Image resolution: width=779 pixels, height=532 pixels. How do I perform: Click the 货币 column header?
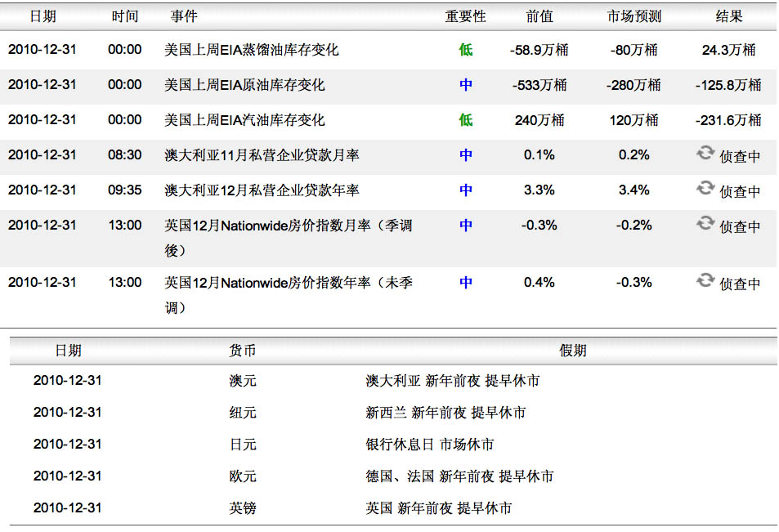243,351
